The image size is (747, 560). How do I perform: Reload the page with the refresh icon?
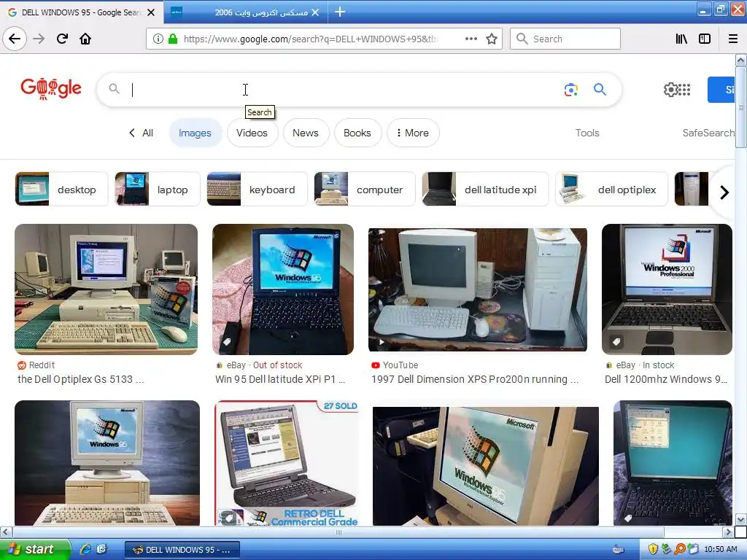[x=62, y=39]
